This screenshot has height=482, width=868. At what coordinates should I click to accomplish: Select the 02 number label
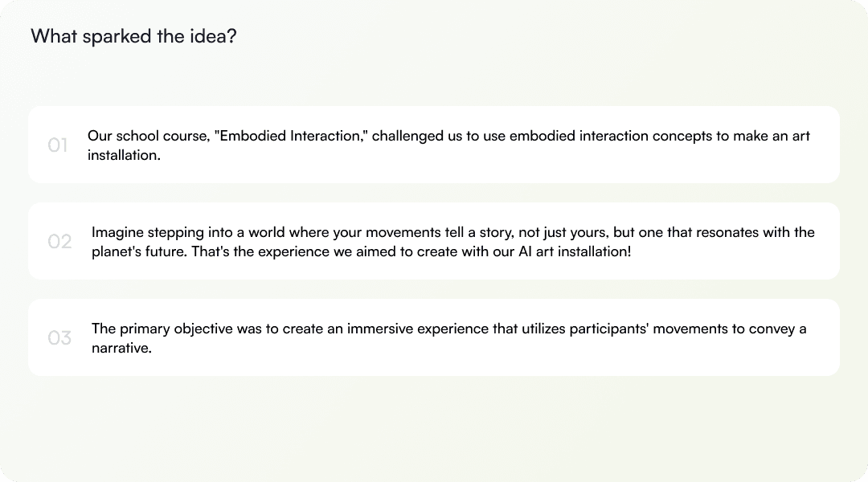(x=59, y=241)
